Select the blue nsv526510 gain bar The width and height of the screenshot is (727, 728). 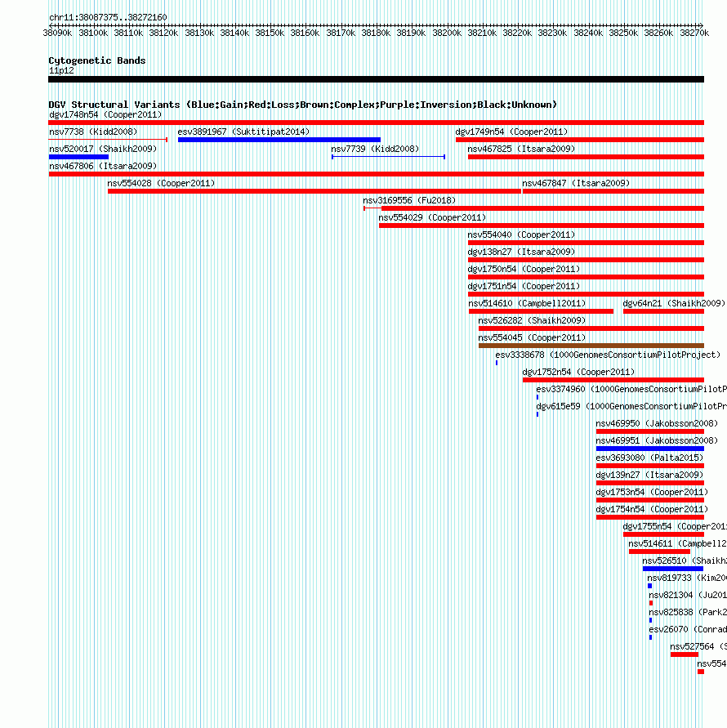[x=673, y=569]
